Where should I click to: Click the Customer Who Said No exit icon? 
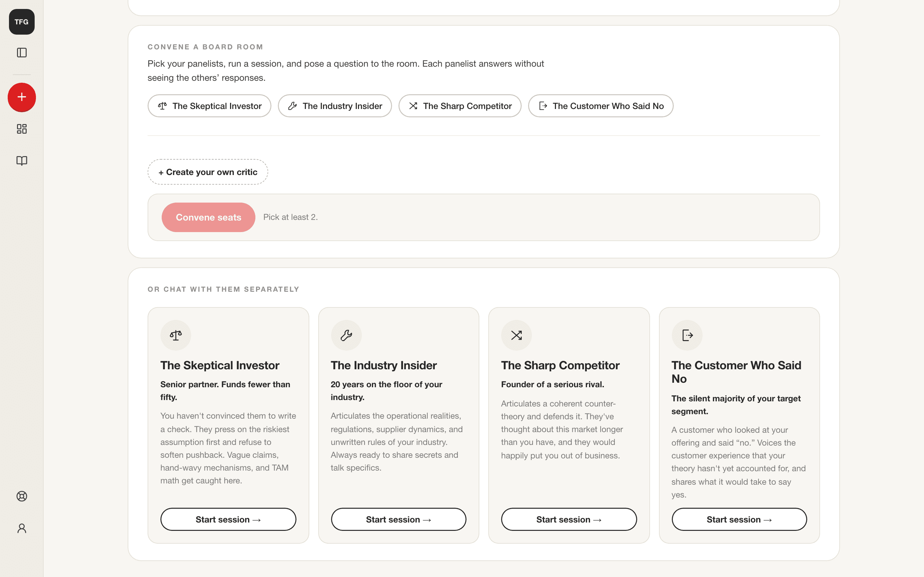pyautogui.click(x=687, y=335)
